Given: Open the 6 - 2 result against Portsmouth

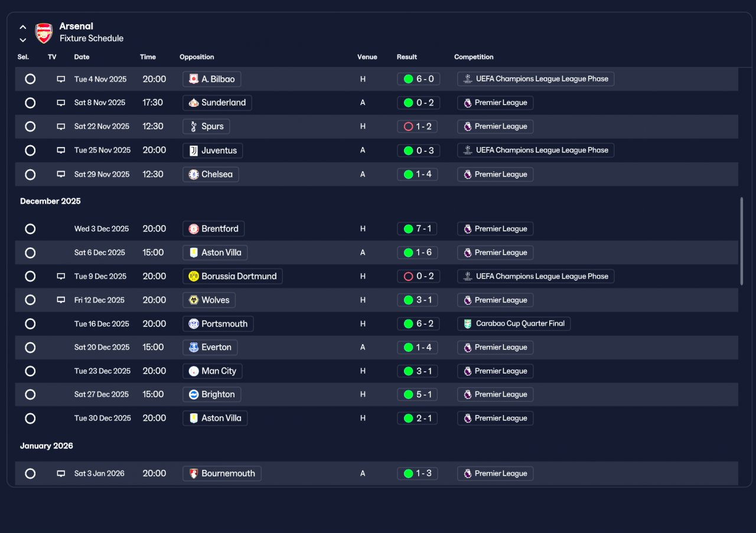Looking at the screenshot, I should click(419, 323).
